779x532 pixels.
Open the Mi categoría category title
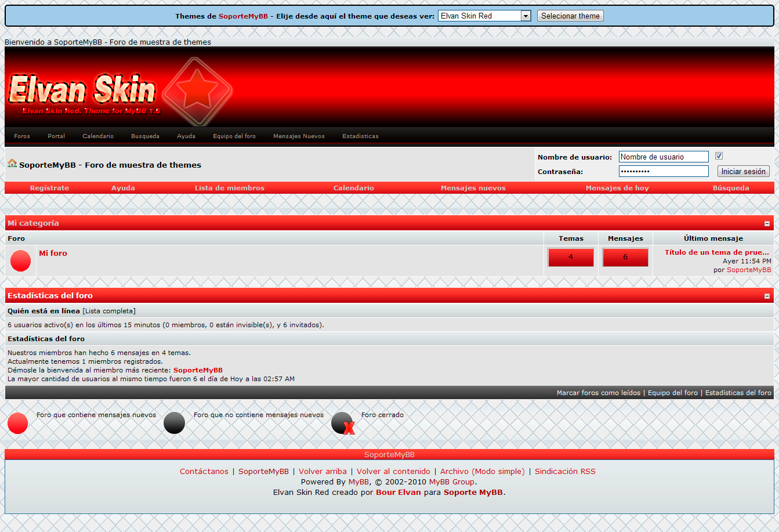click(x=33, y=223)
